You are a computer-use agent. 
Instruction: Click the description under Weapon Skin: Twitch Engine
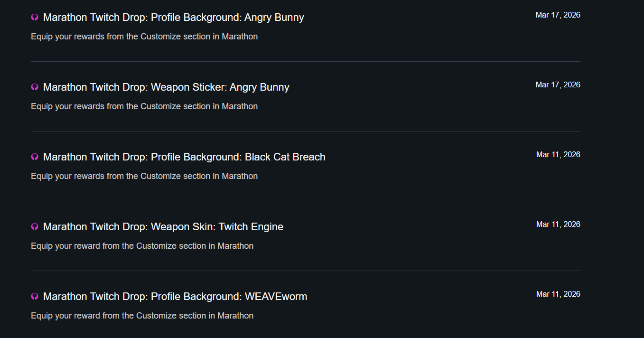(142, 246)
